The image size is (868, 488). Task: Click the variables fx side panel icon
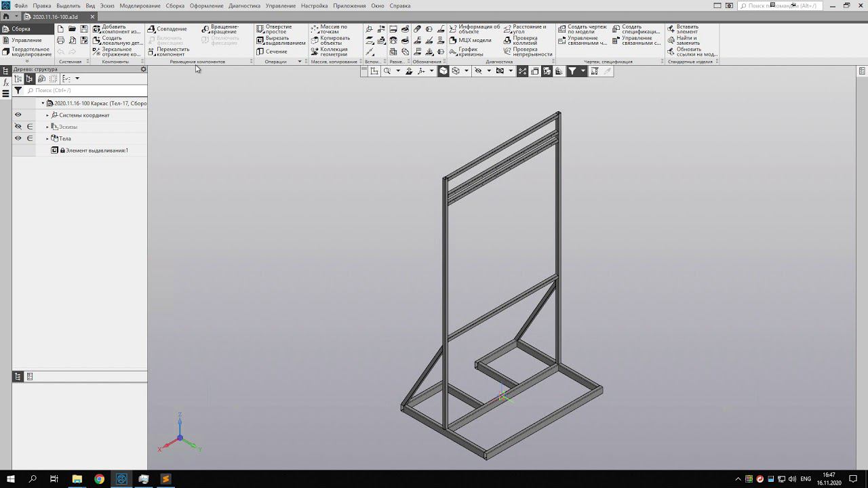coord(6,82)
